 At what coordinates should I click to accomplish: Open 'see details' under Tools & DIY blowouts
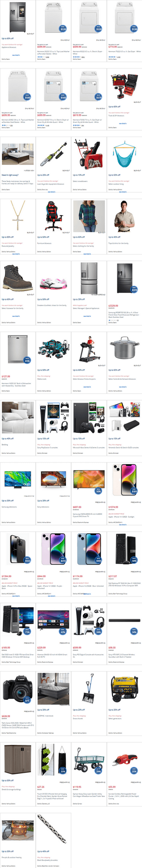123,123
